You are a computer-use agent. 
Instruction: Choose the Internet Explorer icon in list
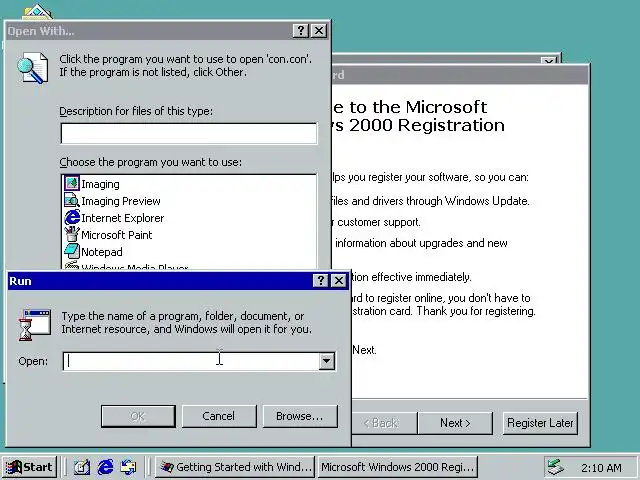72,218
